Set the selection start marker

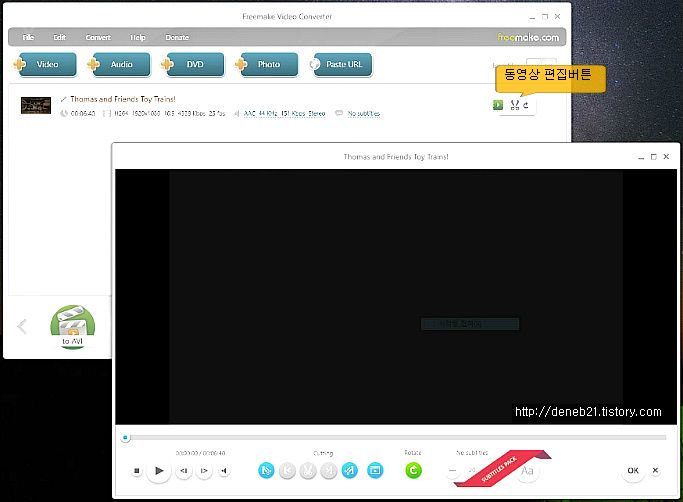(266, 471)
